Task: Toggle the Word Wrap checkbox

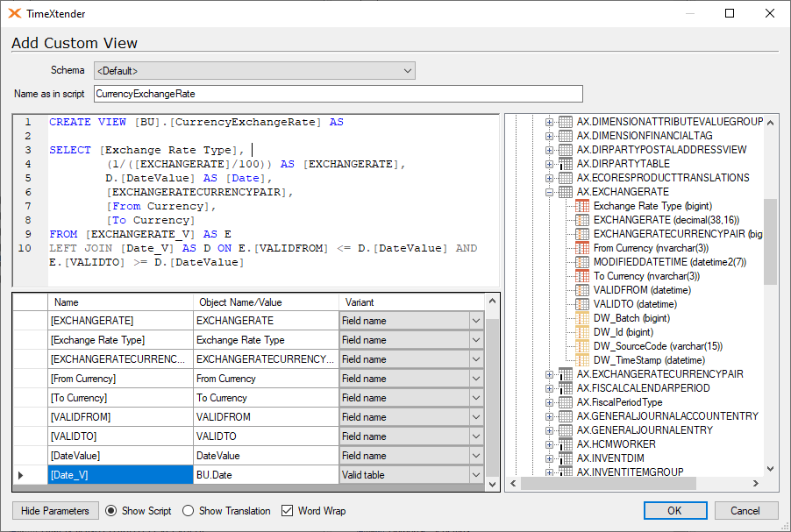Action: pos(287,511)
